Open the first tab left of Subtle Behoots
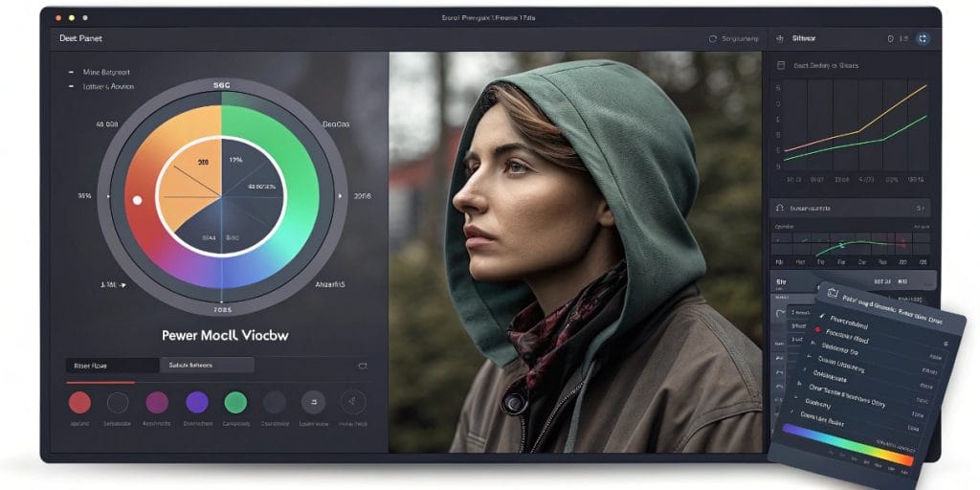 tap(113, 365)
